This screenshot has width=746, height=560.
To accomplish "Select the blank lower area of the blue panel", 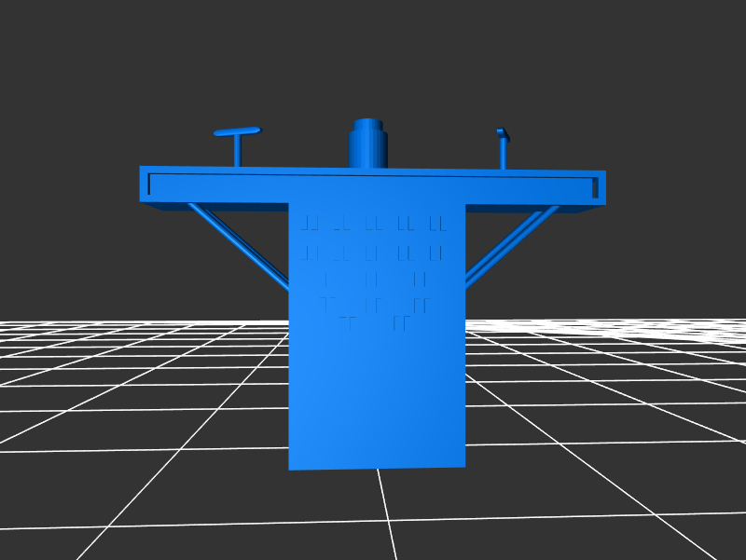I will click(376, 401).
